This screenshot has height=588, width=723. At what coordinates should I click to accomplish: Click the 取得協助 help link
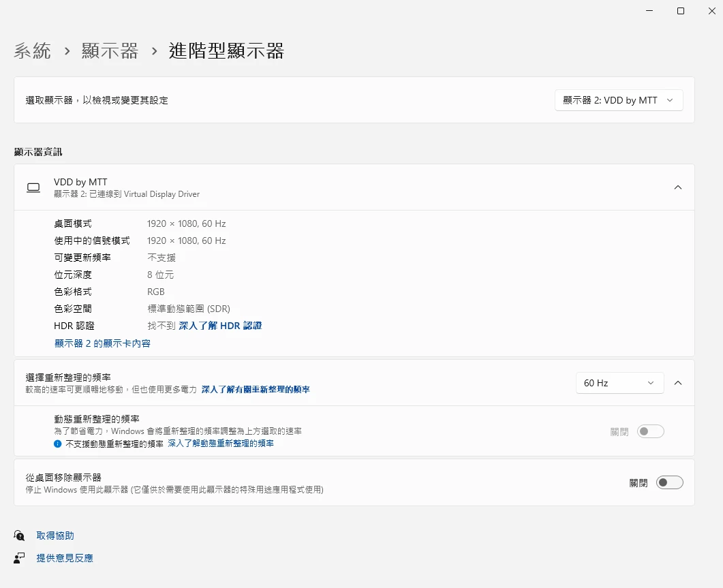click(55, 536)
